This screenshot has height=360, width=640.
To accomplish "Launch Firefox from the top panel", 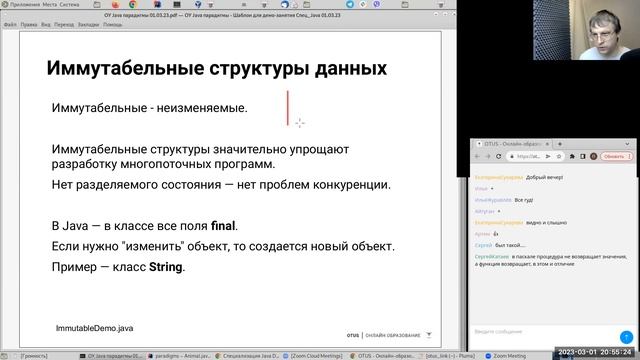I will 116,4.
